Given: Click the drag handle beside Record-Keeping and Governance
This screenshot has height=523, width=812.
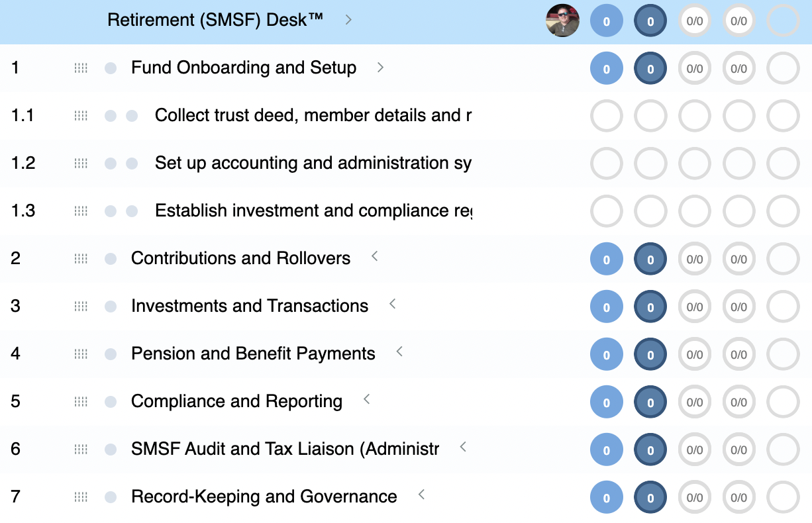Looking at the screenshot, I should click(81, 497).
